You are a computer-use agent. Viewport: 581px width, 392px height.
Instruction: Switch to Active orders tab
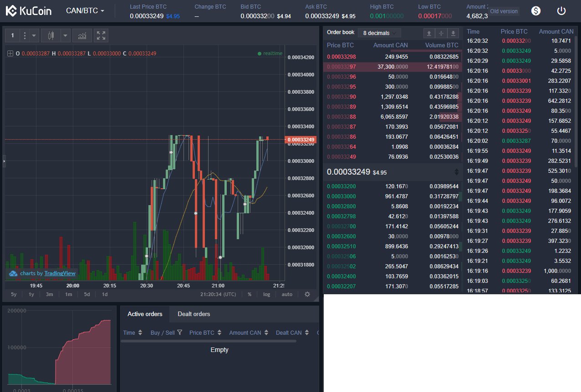(145, 314)
